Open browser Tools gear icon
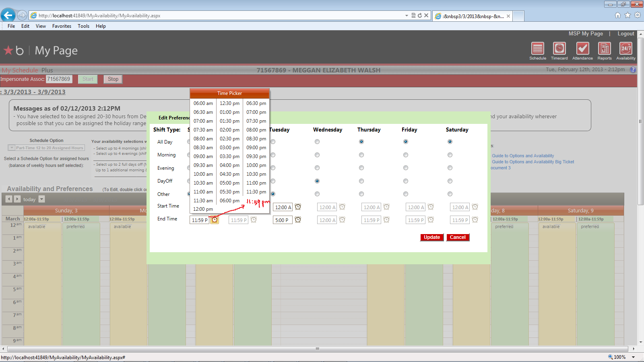The image size is (644, 362). [x=638, y=15]
